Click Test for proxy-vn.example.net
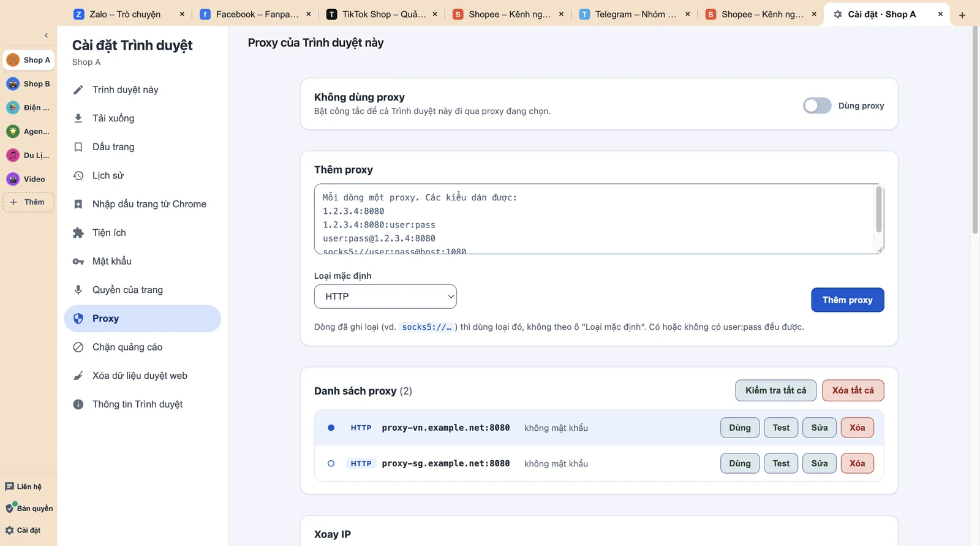 pos(781,428)
